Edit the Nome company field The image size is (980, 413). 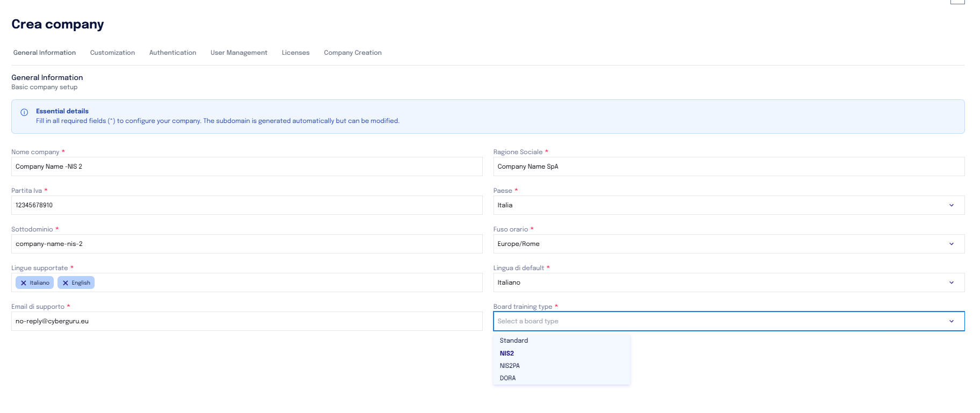point(247,166)
